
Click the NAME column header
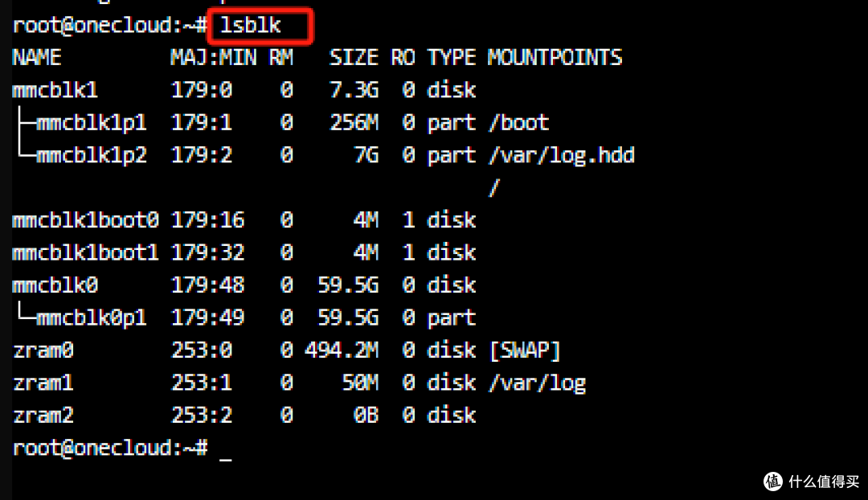click(37, 58)
